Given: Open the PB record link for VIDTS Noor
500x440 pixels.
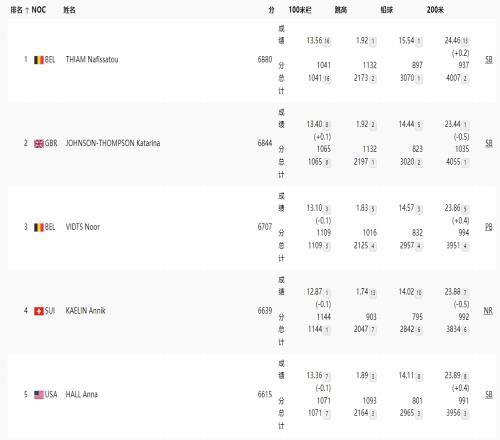Looking at the screenshot, I should point(489,227).
